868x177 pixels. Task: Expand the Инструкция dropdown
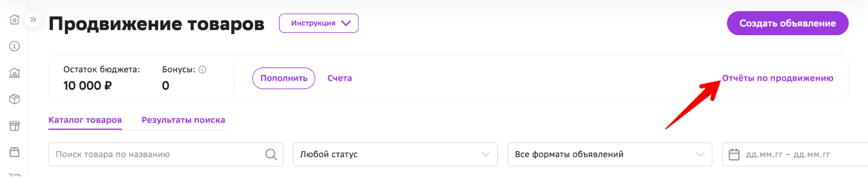pyautogui.click(x=319, y=23)
